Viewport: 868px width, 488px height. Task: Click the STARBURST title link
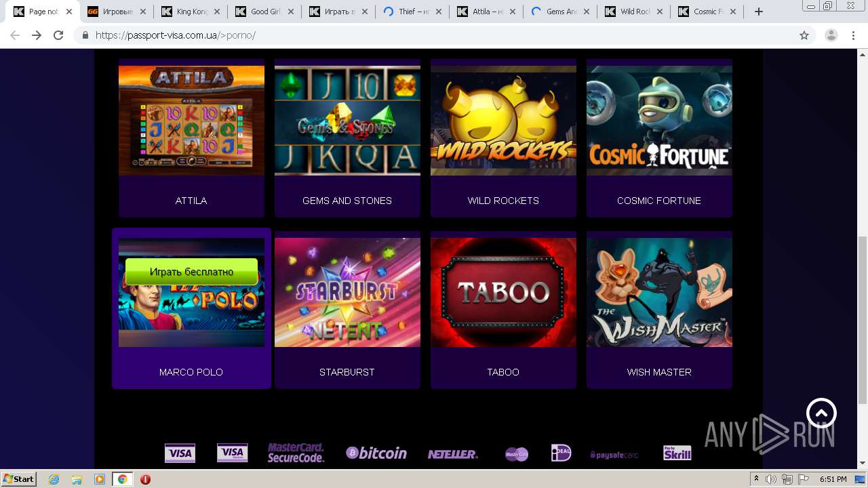pos(347,372)
